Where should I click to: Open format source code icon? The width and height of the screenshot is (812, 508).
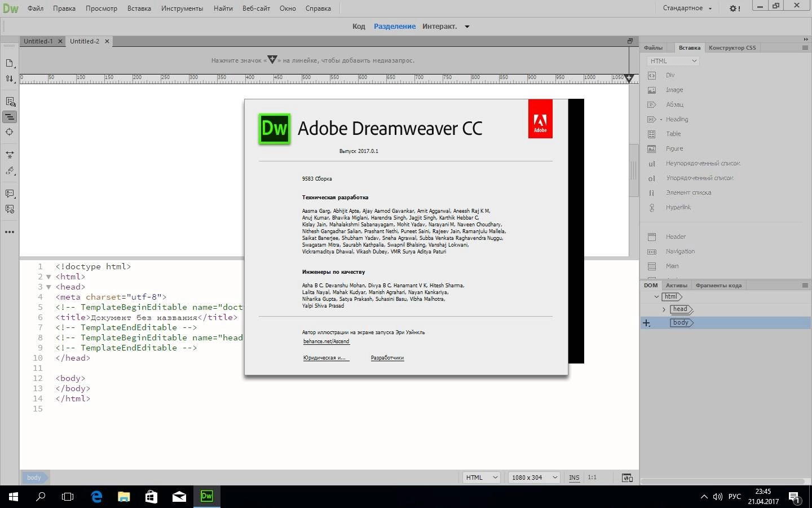10,171
